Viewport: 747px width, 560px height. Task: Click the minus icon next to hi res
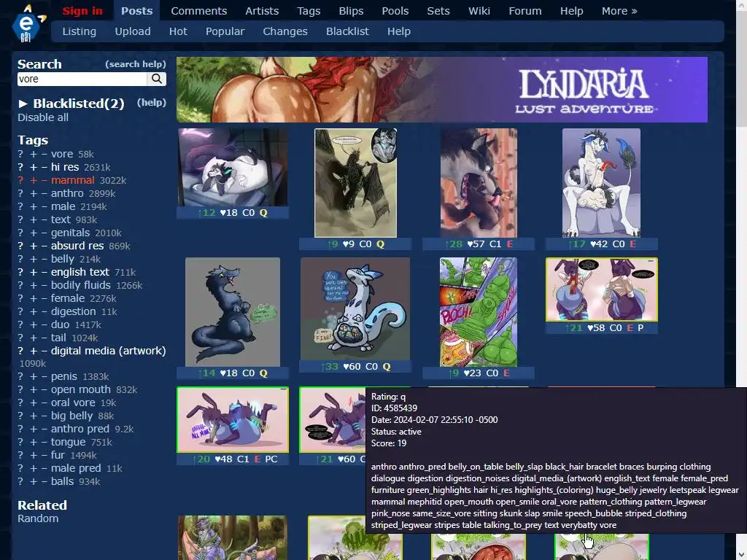pos(44,167)
